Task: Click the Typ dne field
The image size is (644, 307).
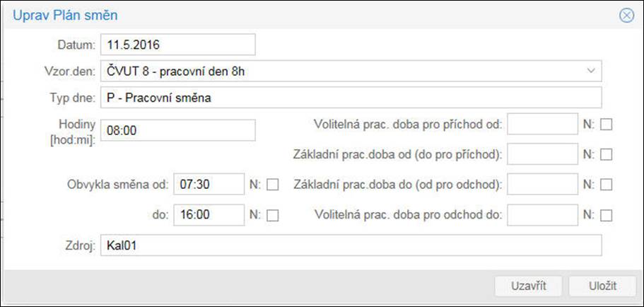Action: [351, 98]
